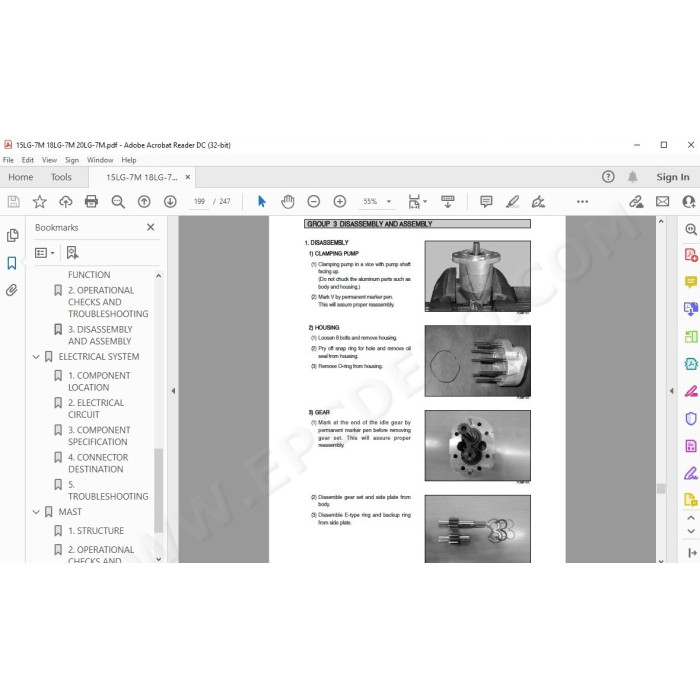Enable scrolling mode icon
This screenshot has height=700, width=700.
[447, 202]
